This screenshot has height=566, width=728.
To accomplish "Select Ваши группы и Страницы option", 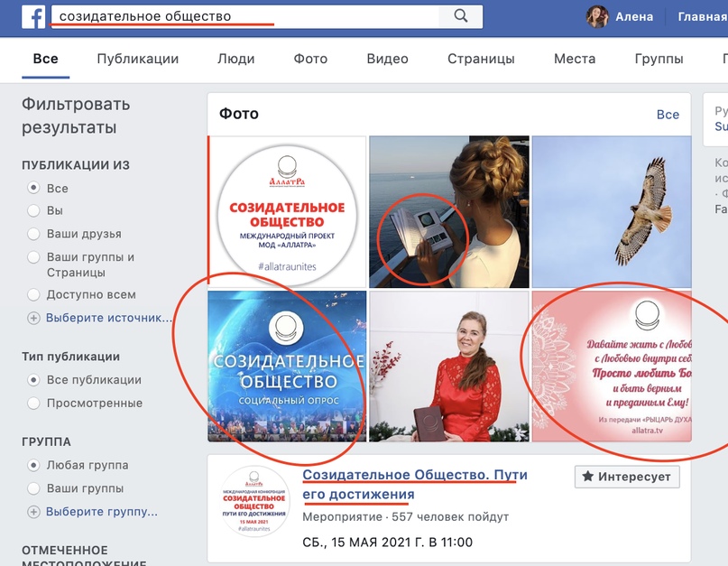I will (x=33, y=257).
